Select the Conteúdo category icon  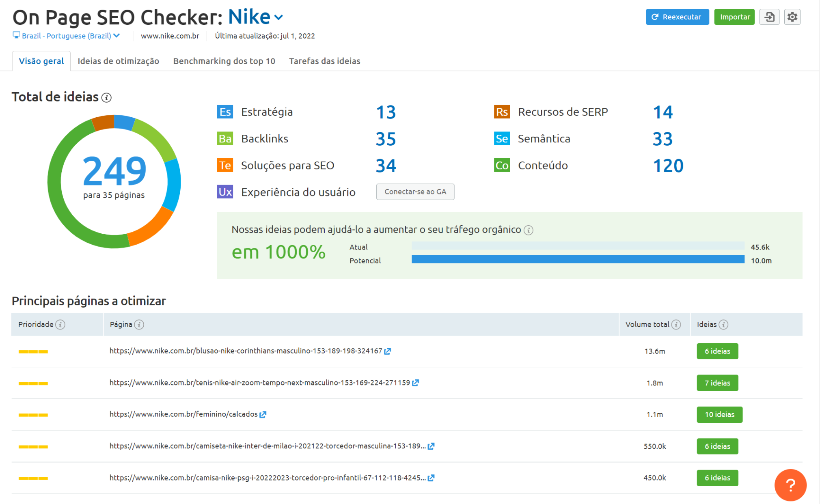502,165
